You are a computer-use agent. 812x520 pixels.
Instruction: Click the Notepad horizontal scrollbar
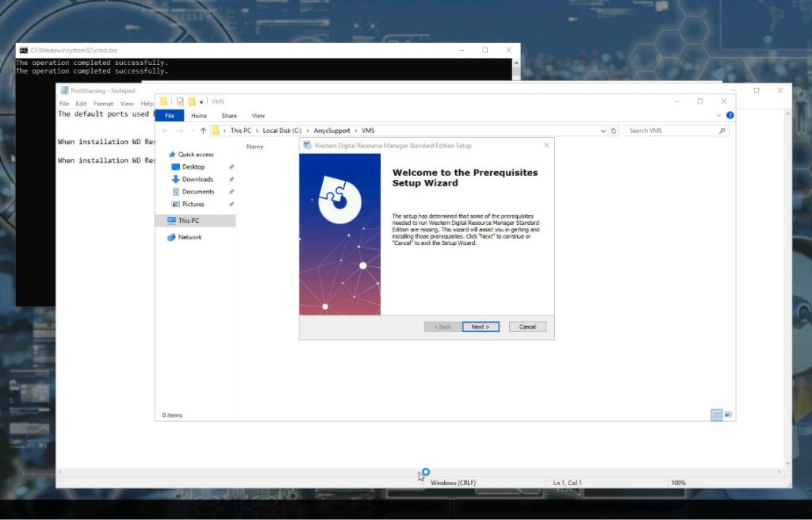coord(419,472)
